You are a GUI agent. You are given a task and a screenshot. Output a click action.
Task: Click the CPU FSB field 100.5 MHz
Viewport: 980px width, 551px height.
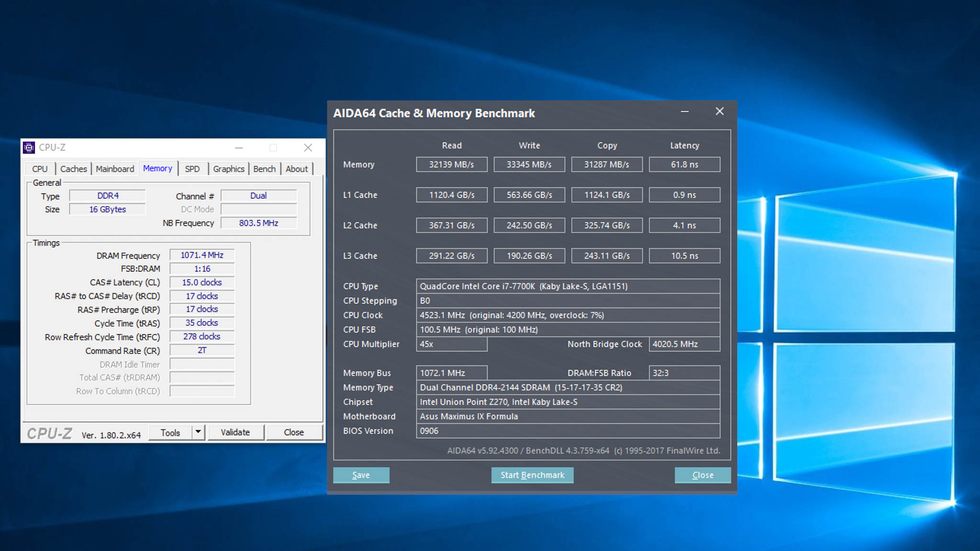(568, 330)
